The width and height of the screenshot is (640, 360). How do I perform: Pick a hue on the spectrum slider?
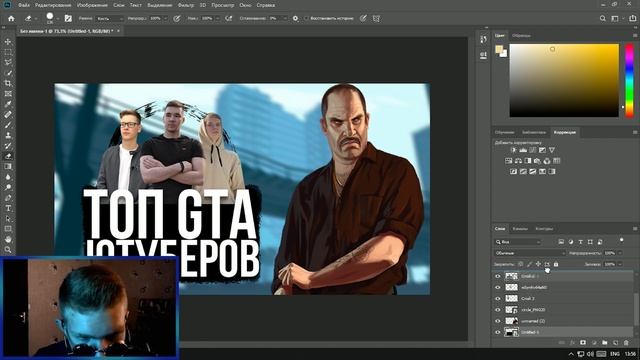(x=629, y=80)
